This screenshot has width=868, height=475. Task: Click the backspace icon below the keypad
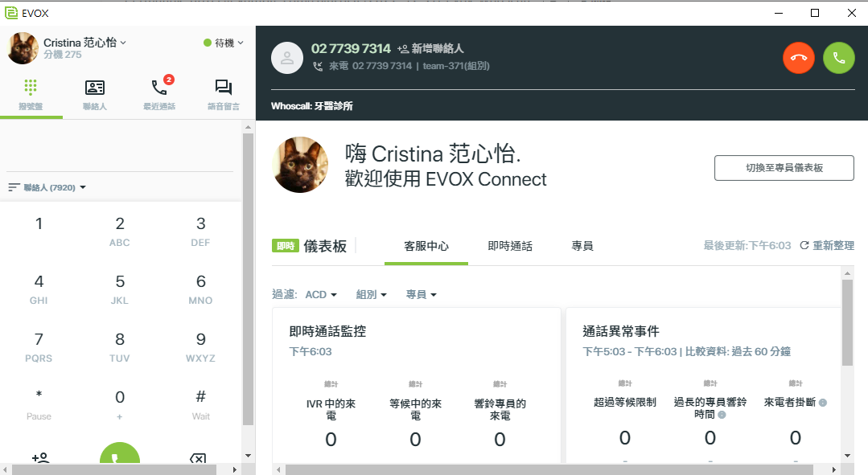pyautogui.click(x=198, y=458)
